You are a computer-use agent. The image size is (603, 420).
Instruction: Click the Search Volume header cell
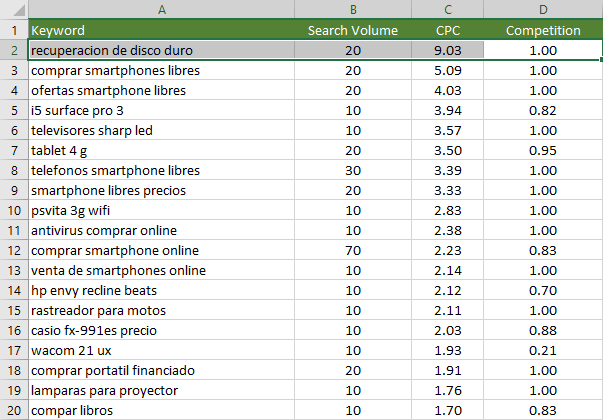pyautogui.click(x=353, y=30)
